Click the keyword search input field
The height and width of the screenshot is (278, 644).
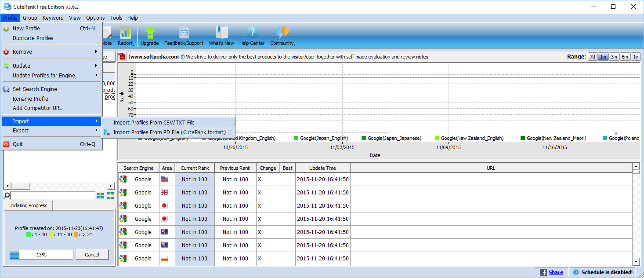53,195
